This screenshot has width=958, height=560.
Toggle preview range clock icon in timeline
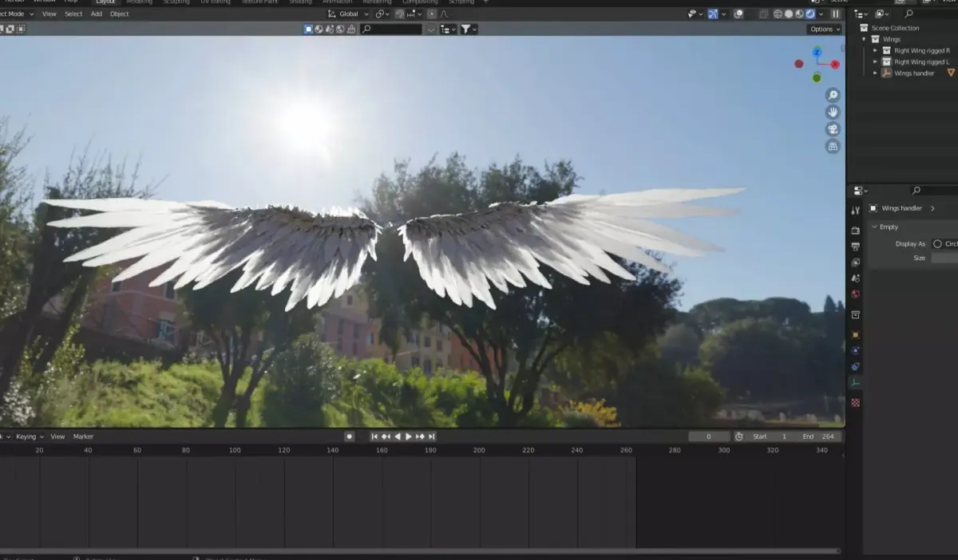[x=739, y=436]
